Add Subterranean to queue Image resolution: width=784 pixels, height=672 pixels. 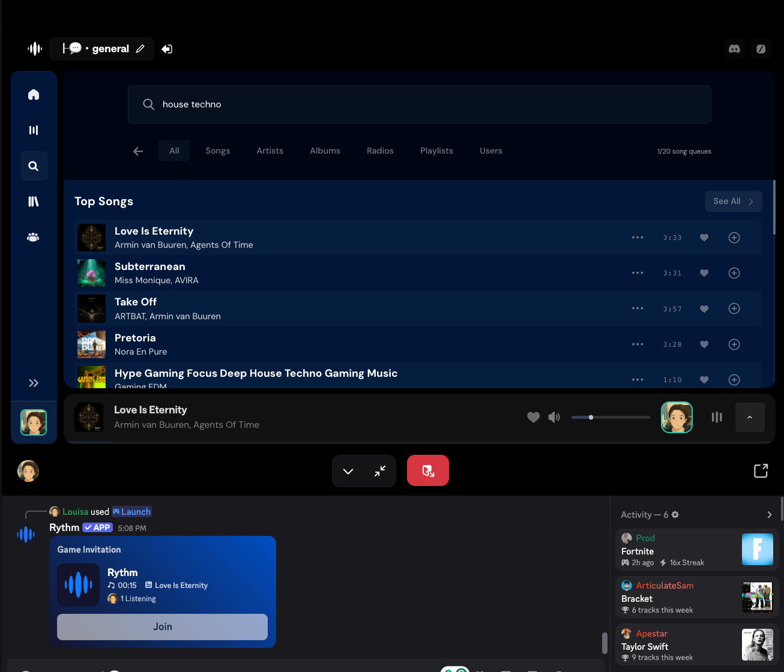[734, 273]
